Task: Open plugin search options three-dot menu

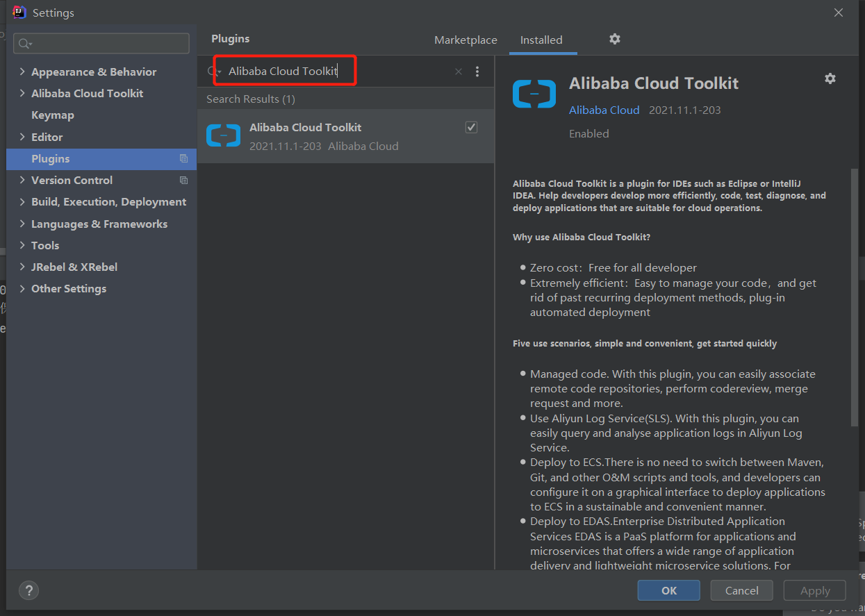Action: pos(477,72)
